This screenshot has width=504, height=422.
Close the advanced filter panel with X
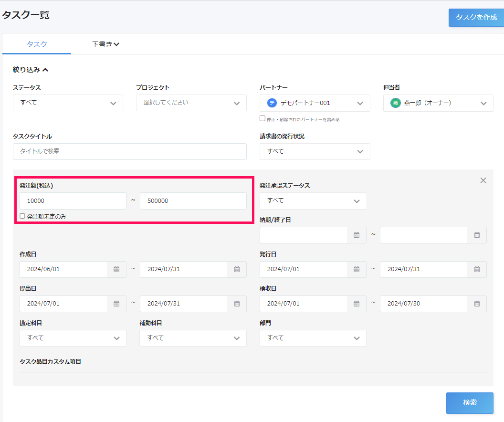coord(483,180)
